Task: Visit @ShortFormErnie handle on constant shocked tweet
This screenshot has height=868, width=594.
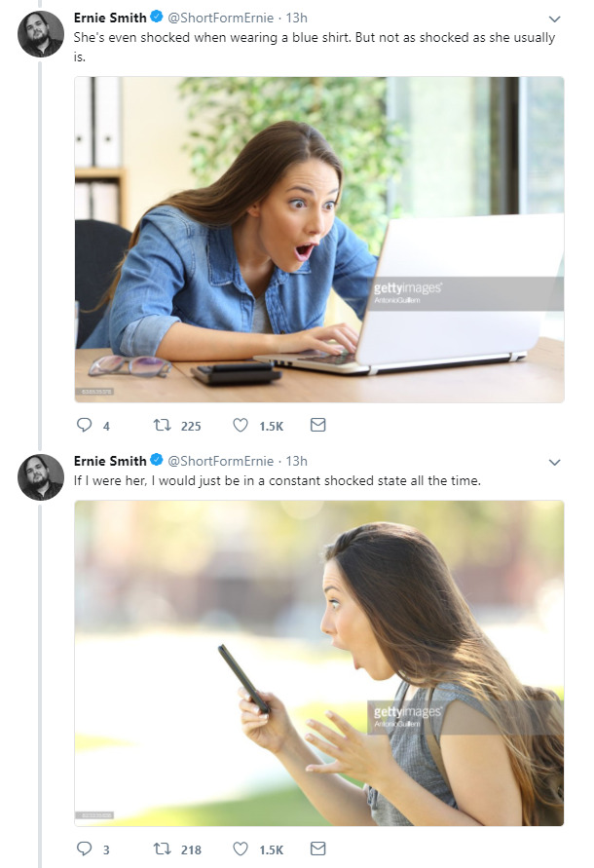Action: [x=221, y=461]
